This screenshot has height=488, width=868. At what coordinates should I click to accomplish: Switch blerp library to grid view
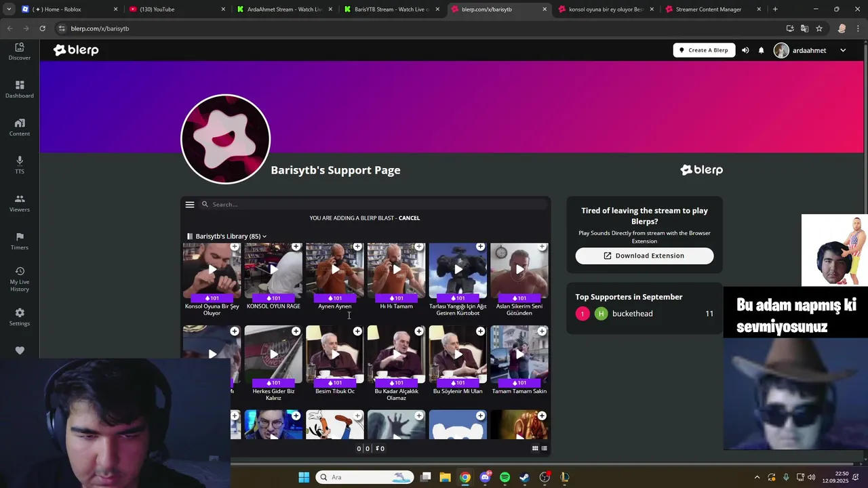535,448
